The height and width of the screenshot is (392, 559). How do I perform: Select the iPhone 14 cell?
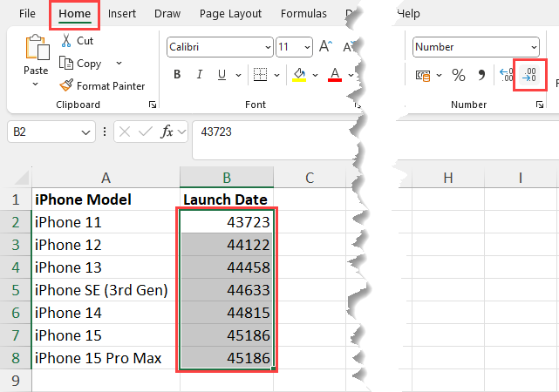(x=106, y=312)
